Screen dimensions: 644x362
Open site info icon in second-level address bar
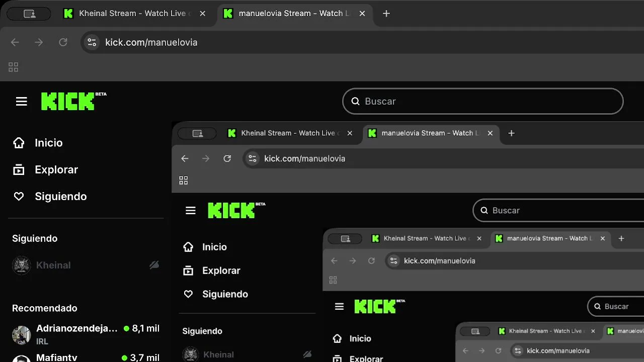(253, 158)
